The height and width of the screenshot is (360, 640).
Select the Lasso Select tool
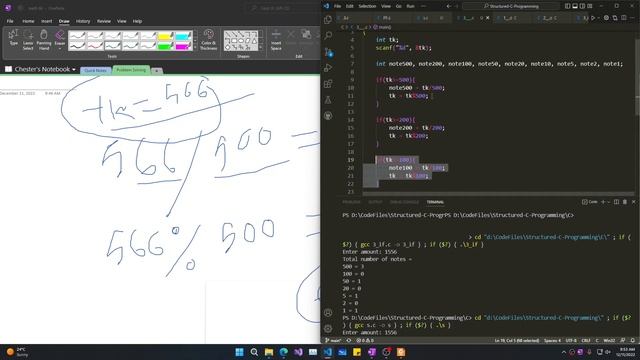[28, 39]
